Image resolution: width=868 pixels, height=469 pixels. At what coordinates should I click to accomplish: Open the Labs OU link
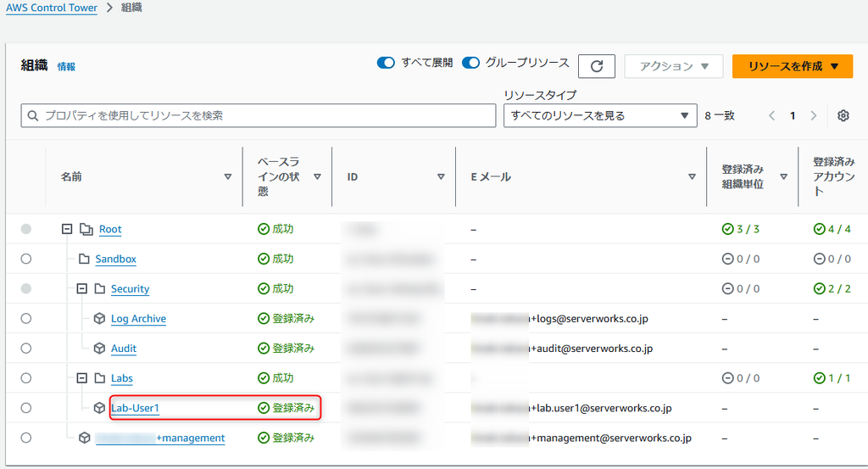pos(122,379)
